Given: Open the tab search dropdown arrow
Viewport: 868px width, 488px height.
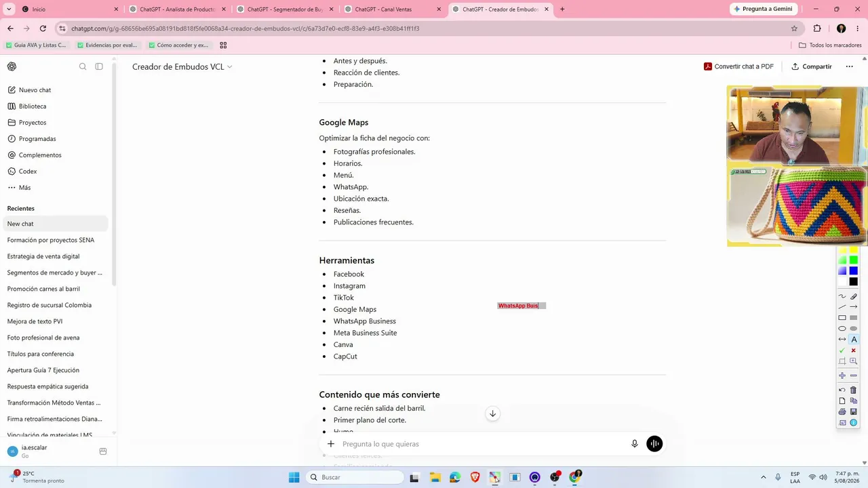Looking at the screenshot, I should coord(9,9).
